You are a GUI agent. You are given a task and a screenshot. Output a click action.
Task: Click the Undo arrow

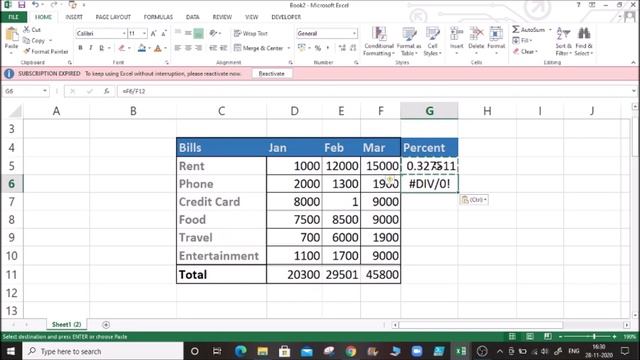36,5
